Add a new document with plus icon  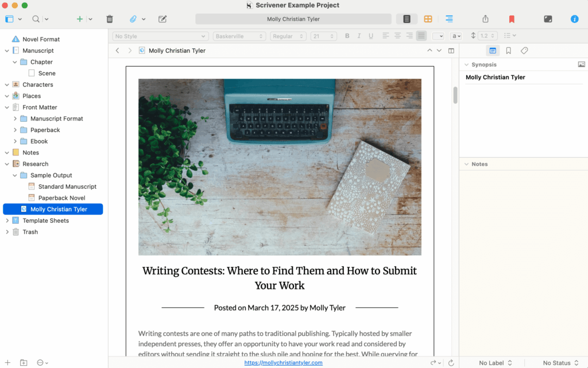79,19
